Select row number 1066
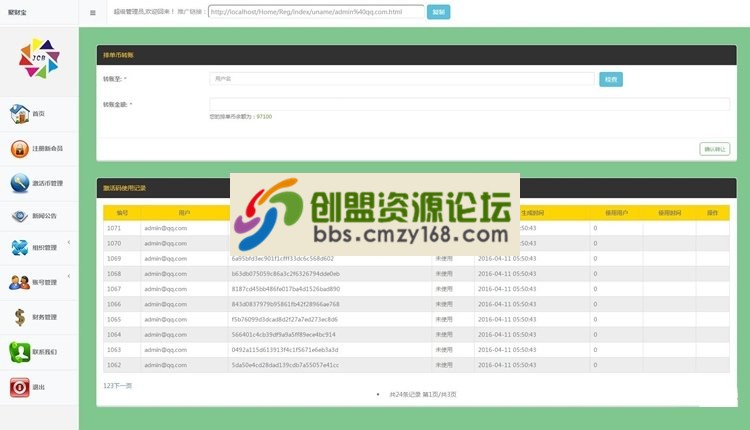This screenshot has height=430, width=750. (114, 304)
